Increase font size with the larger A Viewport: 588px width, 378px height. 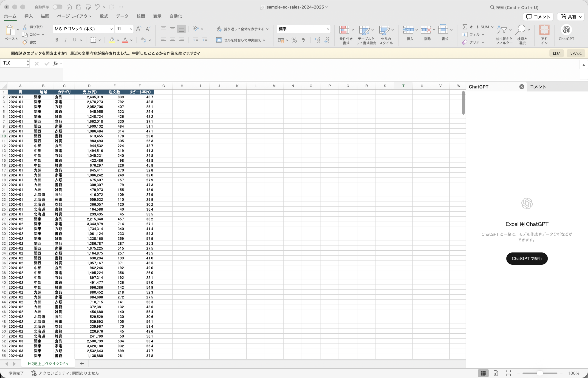139,29
